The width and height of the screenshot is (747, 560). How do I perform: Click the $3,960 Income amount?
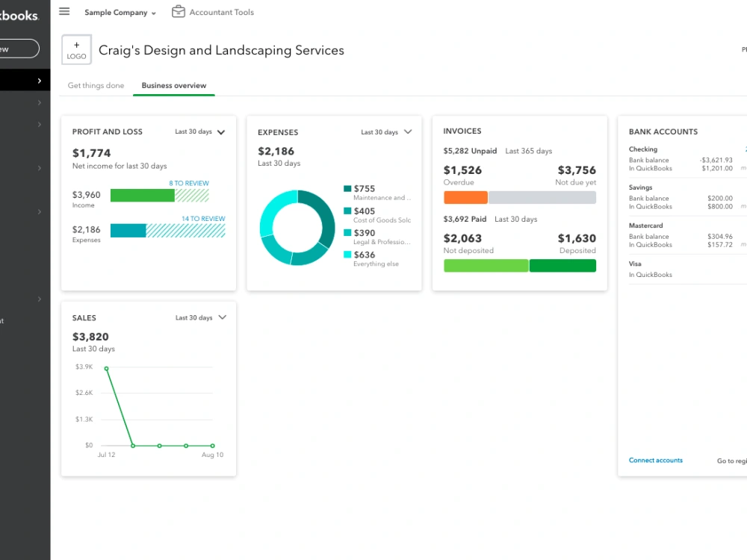[86, 195]
